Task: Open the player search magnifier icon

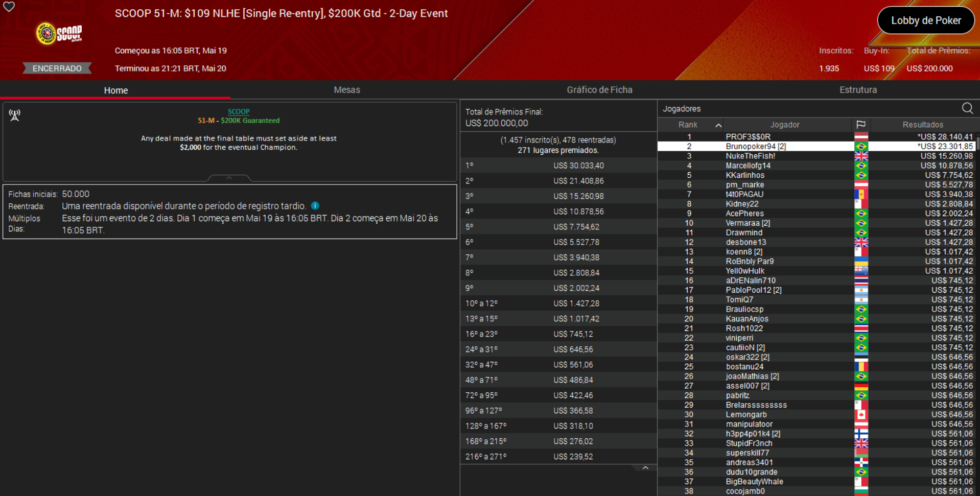Action: point(967,108)
